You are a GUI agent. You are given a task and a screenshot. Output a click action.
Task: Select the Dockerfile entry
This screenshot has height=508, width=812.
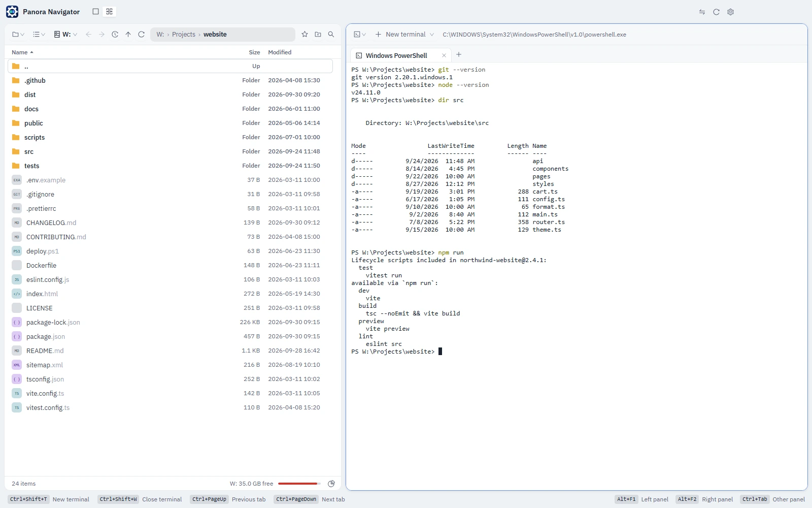pyautogui.click(x=170, y=265)
